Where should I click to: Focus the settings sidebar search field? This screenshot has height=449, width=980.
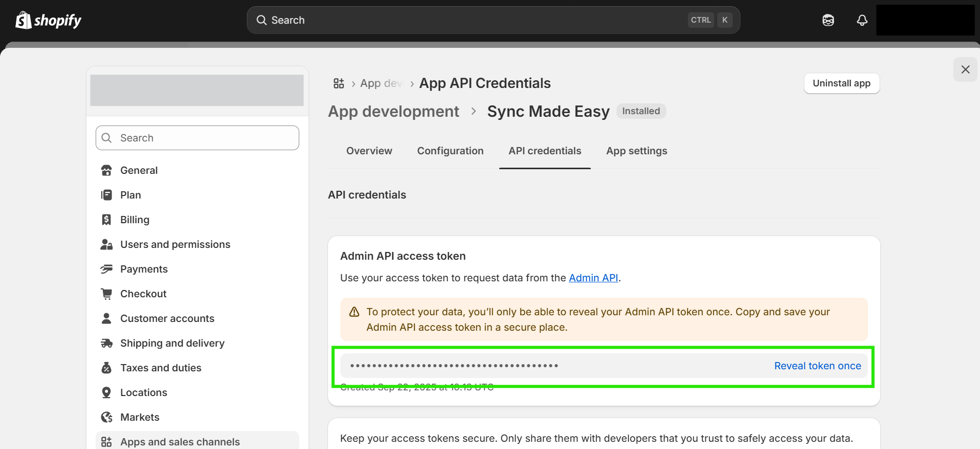click(197, 138)
